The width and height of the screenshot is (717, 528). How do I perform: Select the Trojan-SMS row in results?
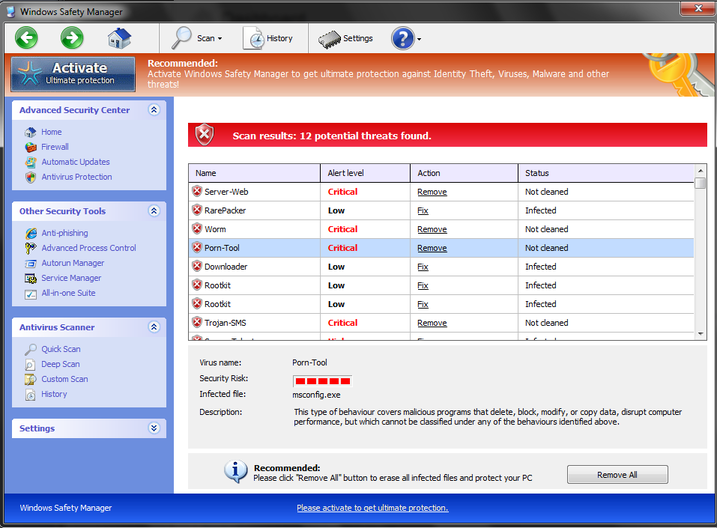[350, 323]
